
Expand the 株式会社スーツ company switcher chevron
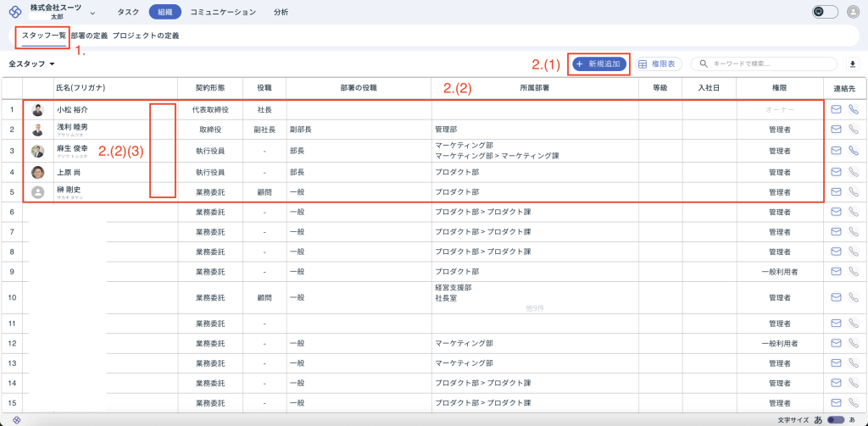(92, 13)
